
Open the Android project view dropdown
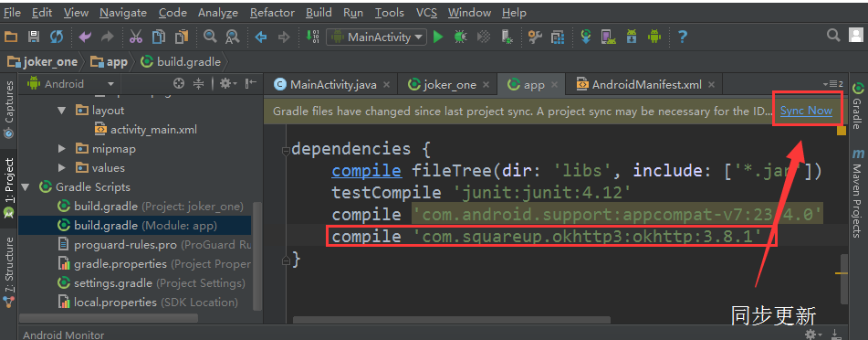click(71, 84)
